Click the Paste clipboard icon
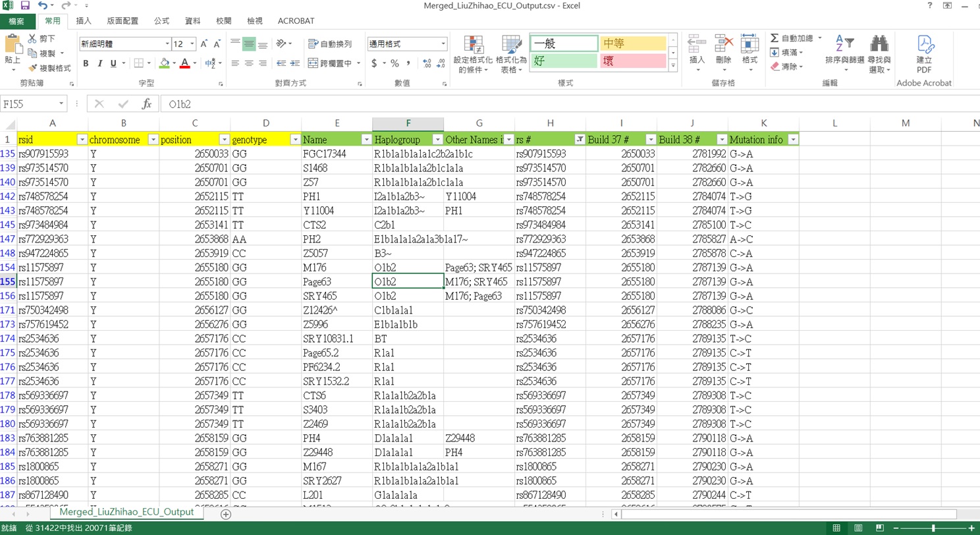Viewport: 980px width, 535px height. pyautogui.click(x=13, y=45)
